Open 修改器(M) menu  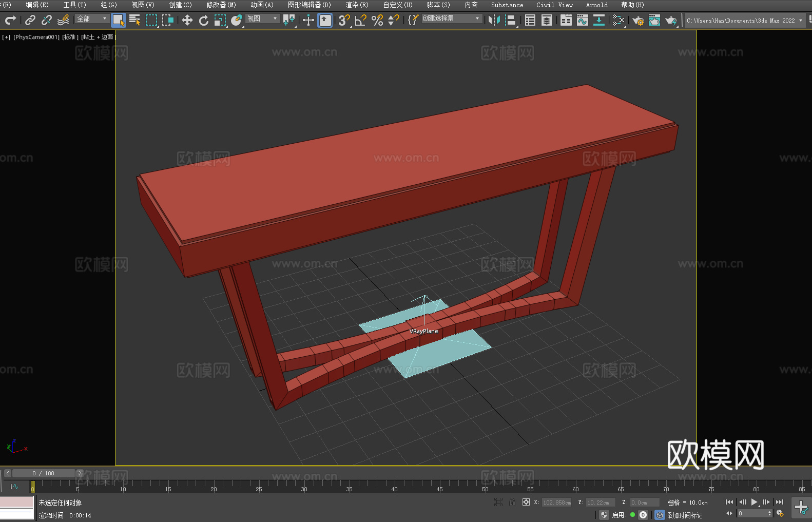pyautogui.click(x=221, y=5)
